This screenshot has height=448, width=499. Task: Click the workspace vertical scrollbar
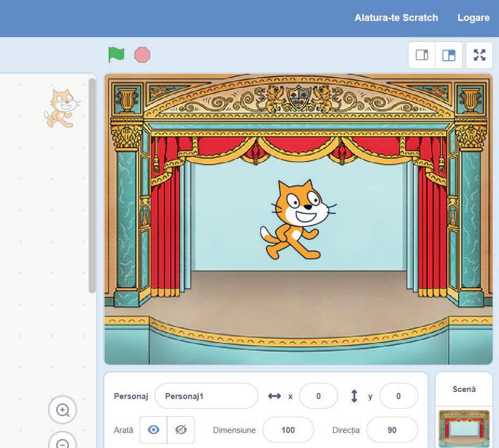[92, 185]
